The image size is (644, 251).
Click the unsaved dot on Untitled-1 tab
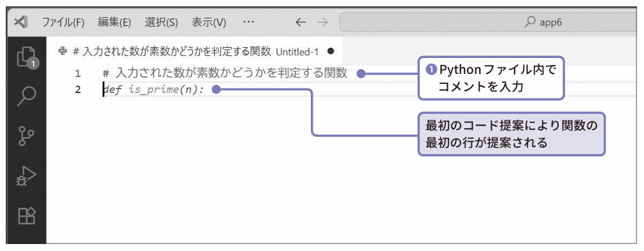[x=331, y=52]
